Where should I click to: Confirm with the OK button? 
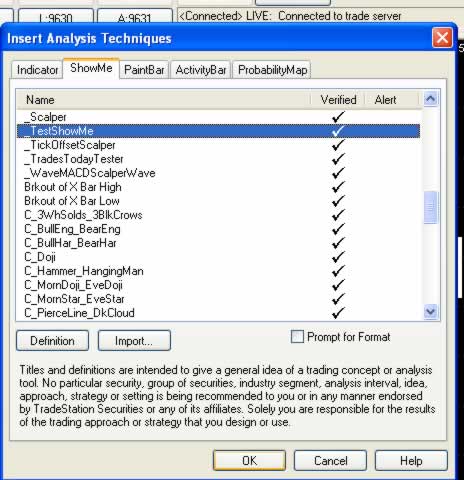pos(249,461)
